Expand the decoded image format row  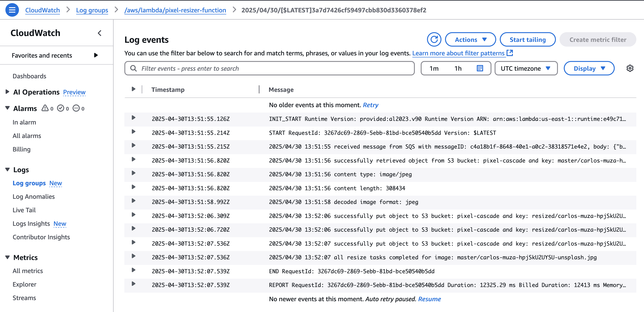[x=133, y=201]
